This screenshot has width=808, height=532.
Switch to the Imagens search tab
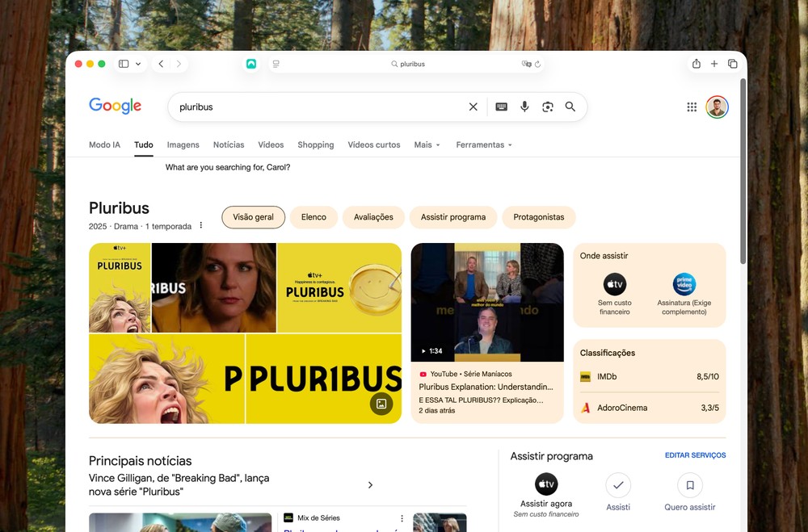[x=183, y=145]
